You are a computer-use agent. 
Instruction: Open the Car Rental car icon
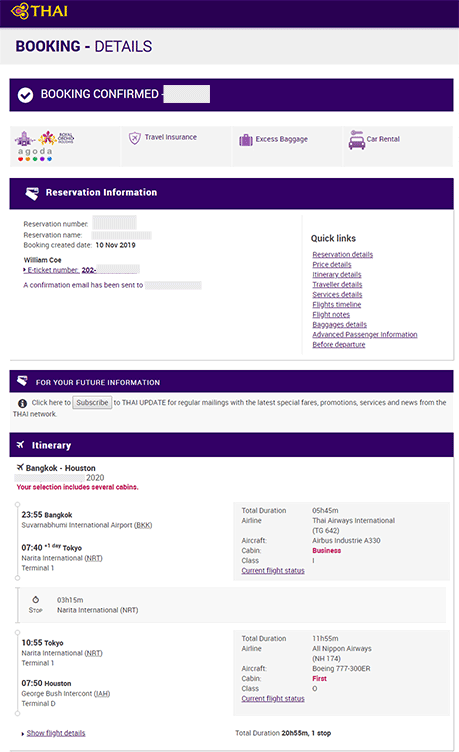coord(356,140)
